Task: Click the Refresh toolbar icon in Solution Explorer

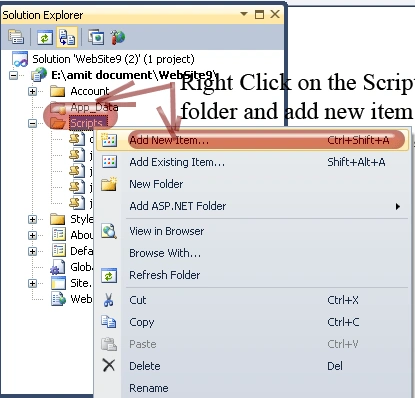Action: (x=45, y=37)
